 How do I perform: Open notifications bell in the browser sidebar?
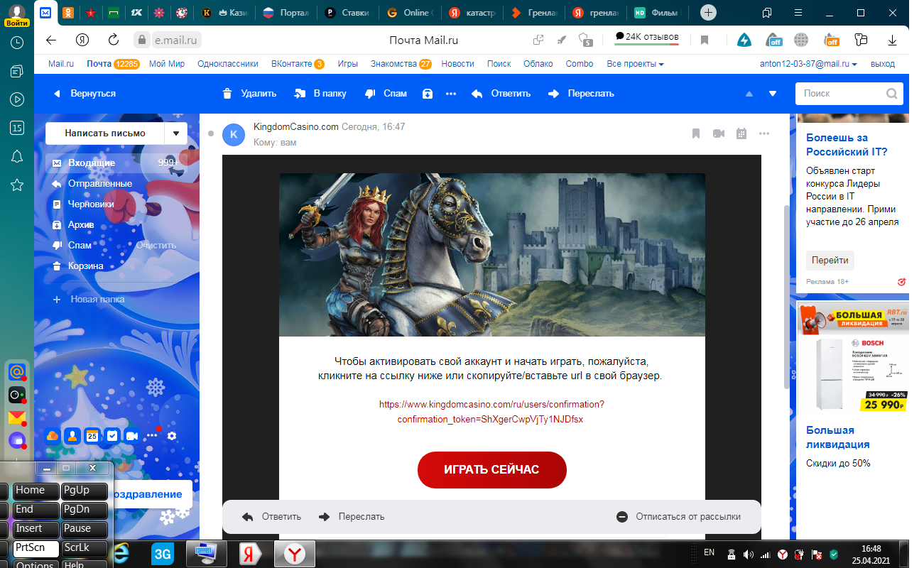pos(17,156)
